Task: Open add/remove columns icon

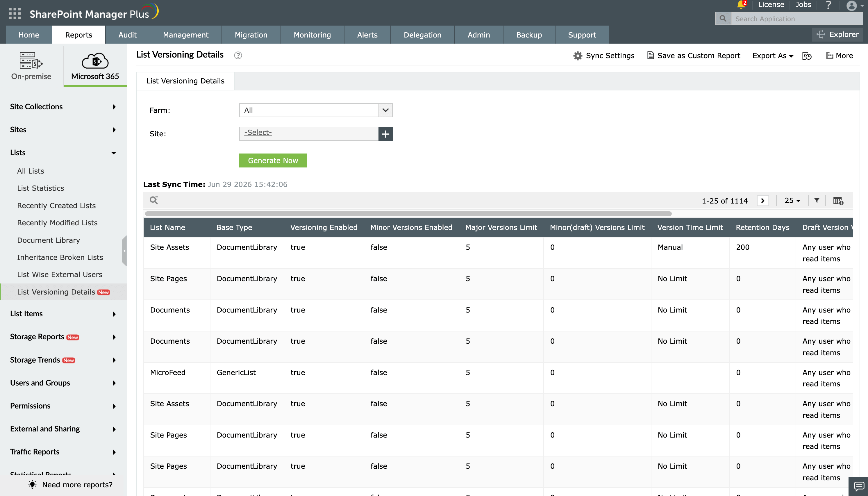Action: (838, 201)
